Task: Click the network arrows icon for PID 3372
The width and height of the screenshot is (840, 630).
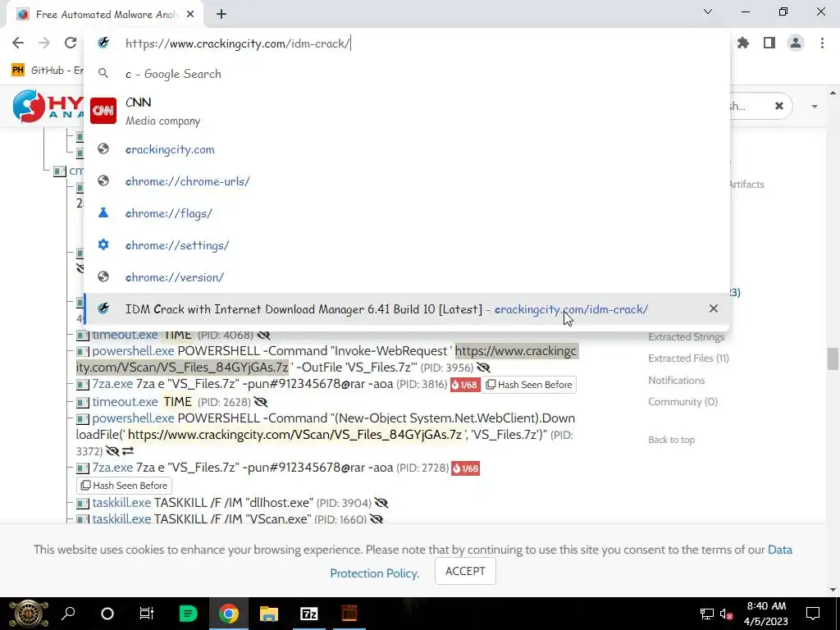Action: pos(127,451)
